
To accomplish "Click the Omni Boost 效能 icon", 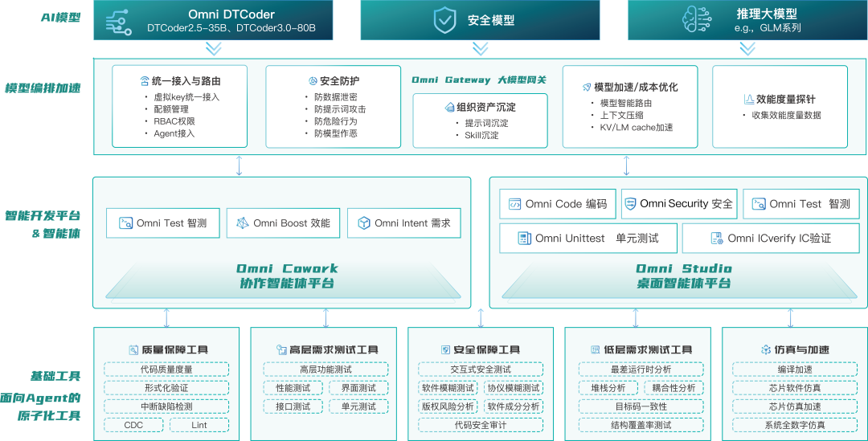I will tap(243, 223).
